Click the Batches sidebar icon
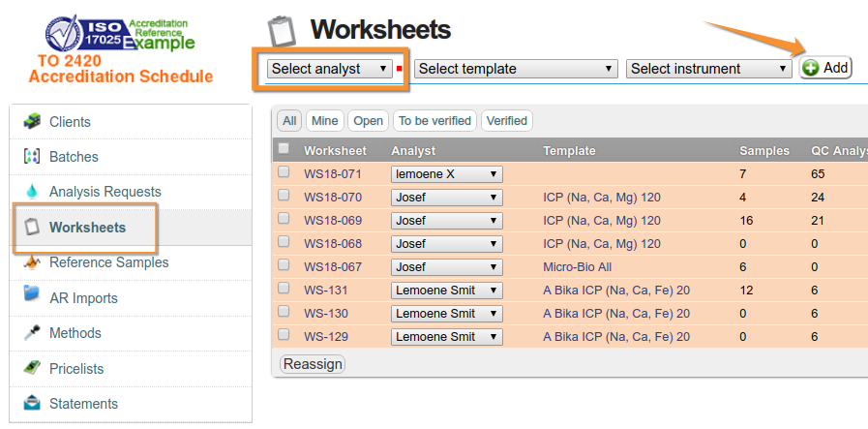 pos(32,156)
